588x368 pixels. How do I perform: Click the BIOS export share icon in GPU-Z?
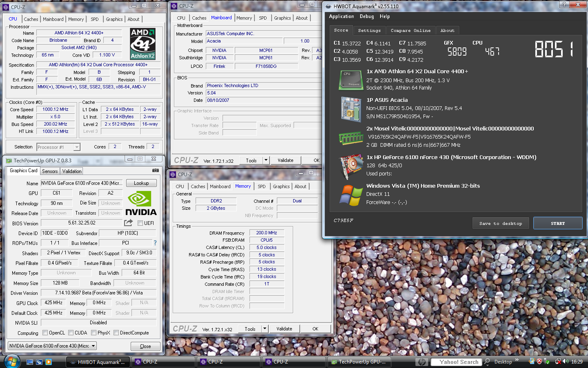[129, 223]
